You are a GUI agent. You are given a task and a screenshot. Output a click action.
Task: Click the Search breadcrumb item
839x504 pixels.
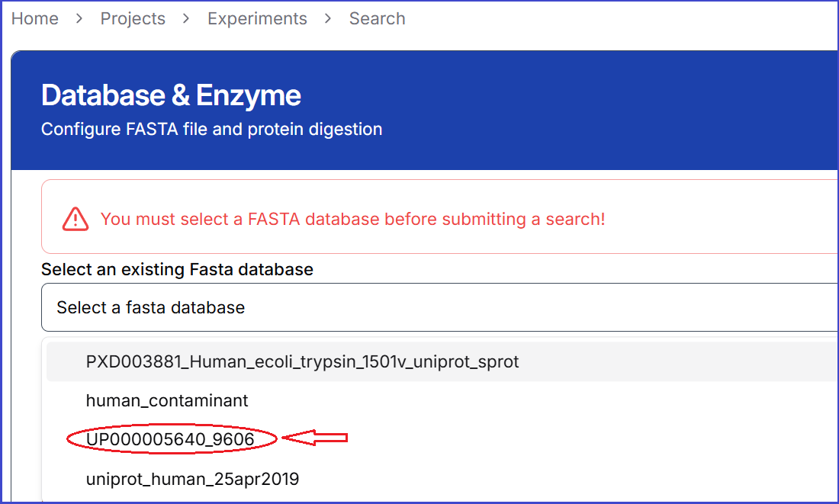click(377, 18)
